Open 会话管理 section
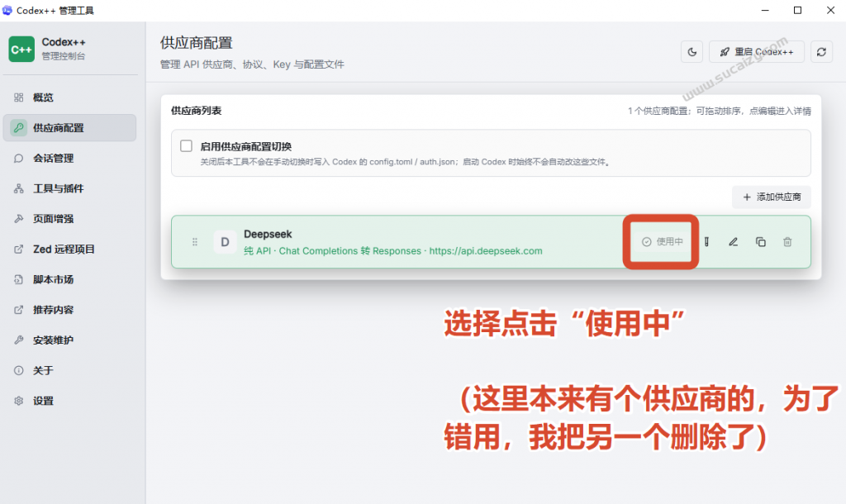Viewport: 846px width, 504px height. coord(69,158)
